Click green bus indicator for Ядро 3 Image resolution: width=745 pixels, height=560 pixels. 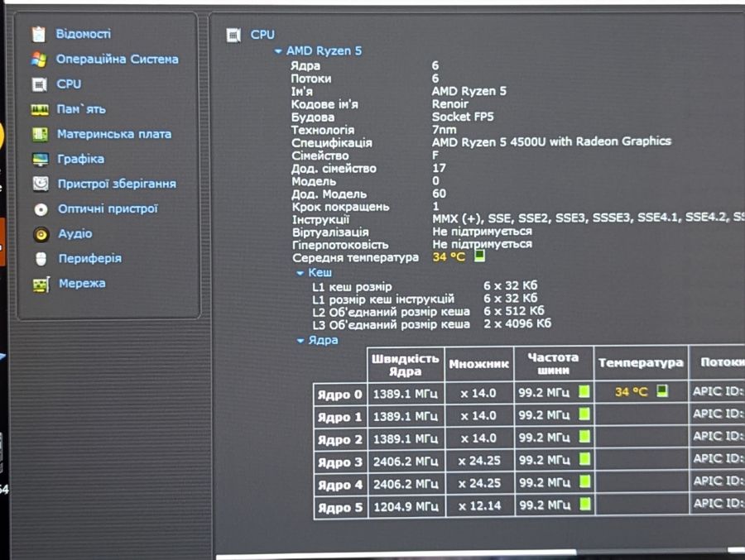585,459
